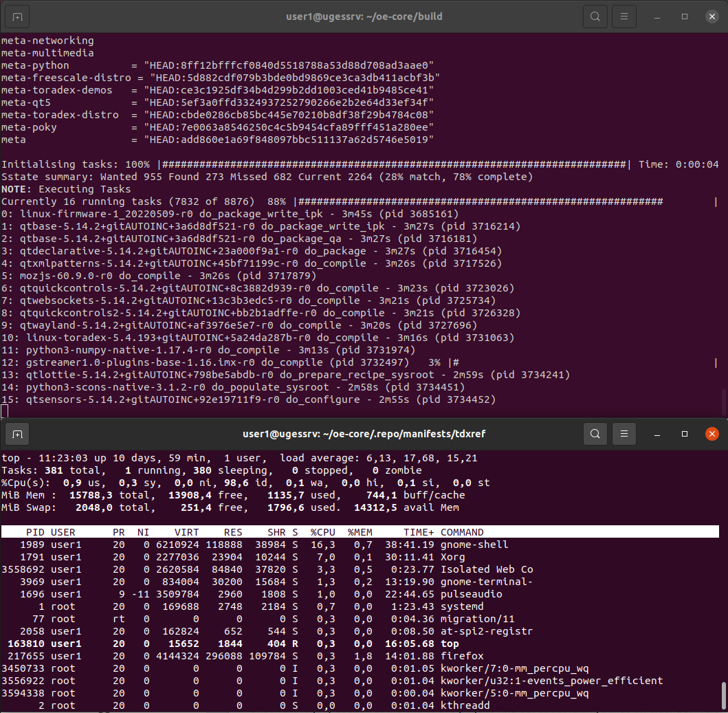728x713 pixels.
Task: Click the 'MiB Mem' line
Action: [x=233, y=495]
